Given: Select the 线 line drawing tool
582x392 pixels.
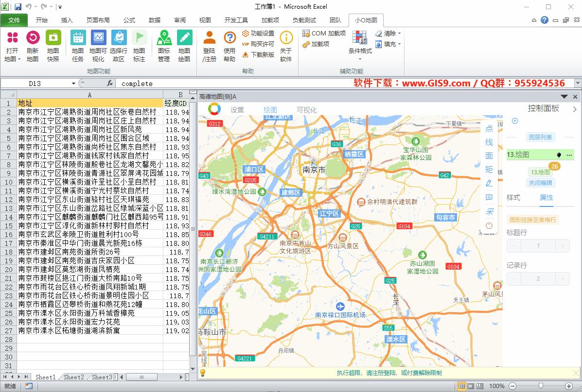Looking at the screenshot, I should point(490,142).
